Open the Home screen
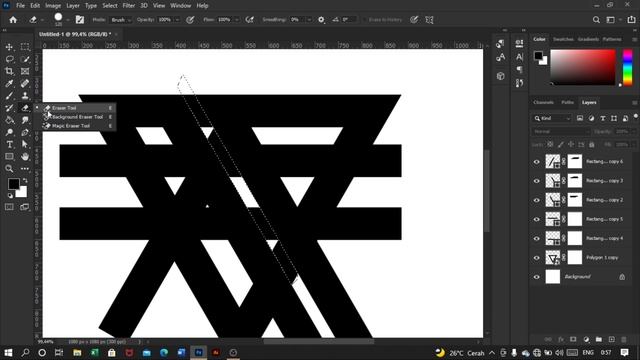This screenshot has height=360, width=640. 13,20
